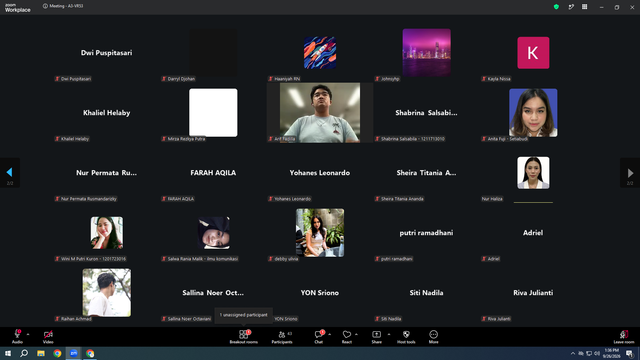Open Host tools security menu
The image size is (640, 360).
[x=406, y=337]
